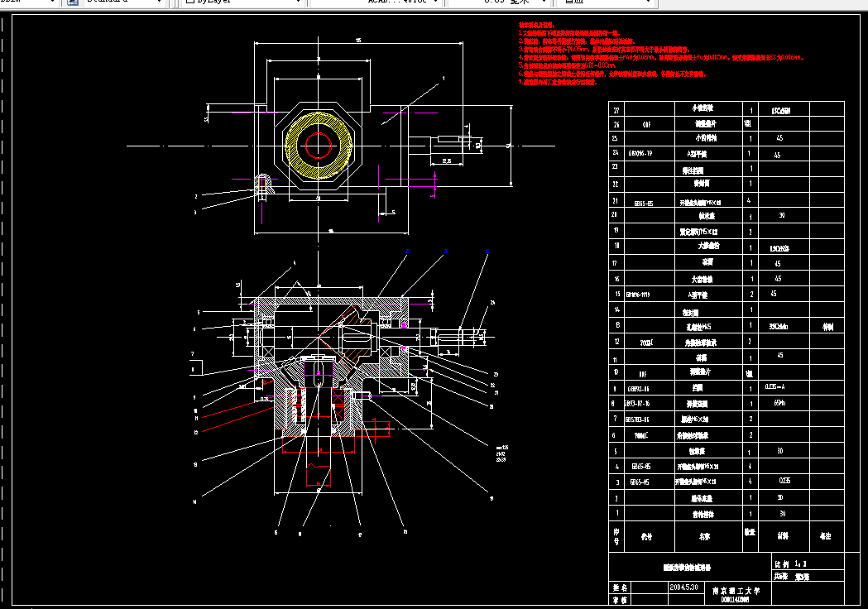The width and height of the screenshot is (868, 609).
Task: Click the GB65-85 code cell in row 4
Action: pos(650,466)
